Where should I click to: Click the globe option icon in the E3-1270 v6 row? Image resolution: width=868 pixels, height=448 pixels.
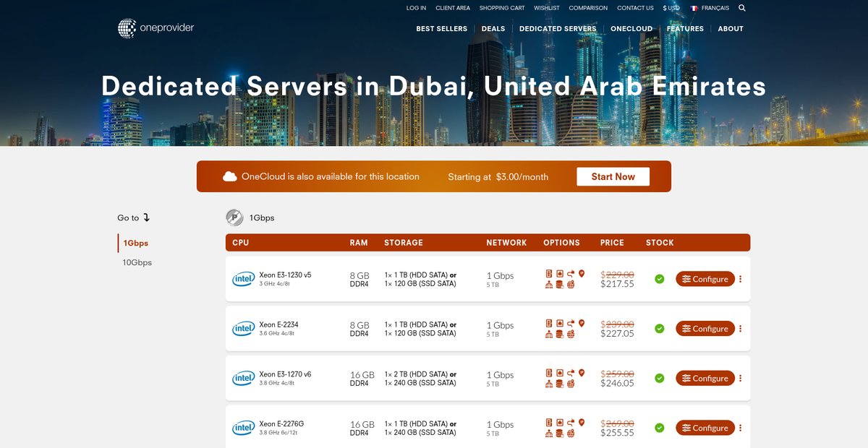click(570, 384)
